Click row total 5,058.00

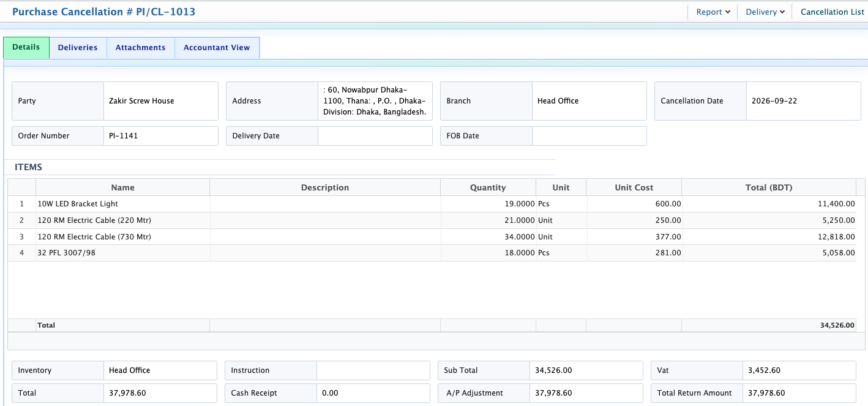coord(839,253)
